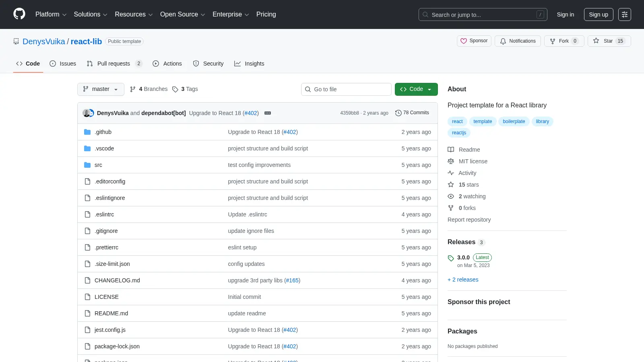View the 0 forks list

(462, 208)
